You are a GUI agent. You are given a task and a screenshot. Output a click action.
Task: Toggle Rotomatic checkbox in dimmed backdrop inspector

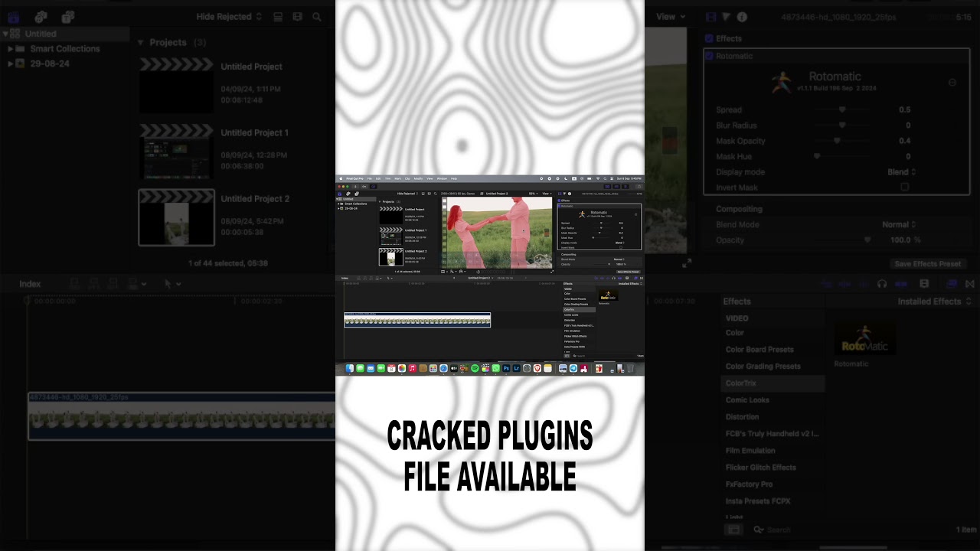coord(709,56)
